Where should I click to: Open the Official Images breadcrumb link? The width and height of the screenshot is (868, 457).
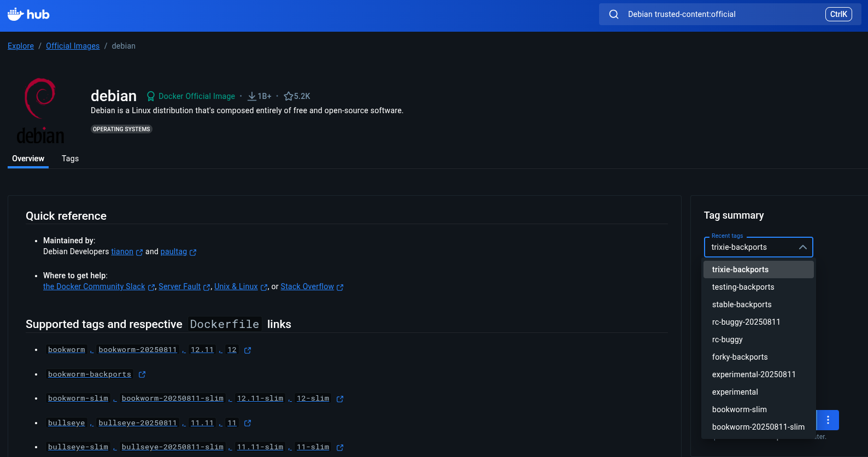tap(73, 46)
